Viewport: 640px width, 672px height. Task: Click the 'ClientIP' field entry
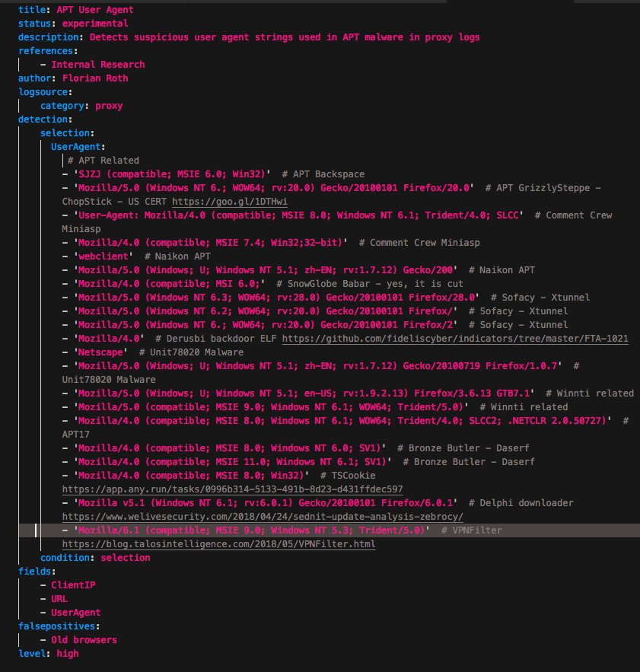pyautogui.click(x=73, y=585)
